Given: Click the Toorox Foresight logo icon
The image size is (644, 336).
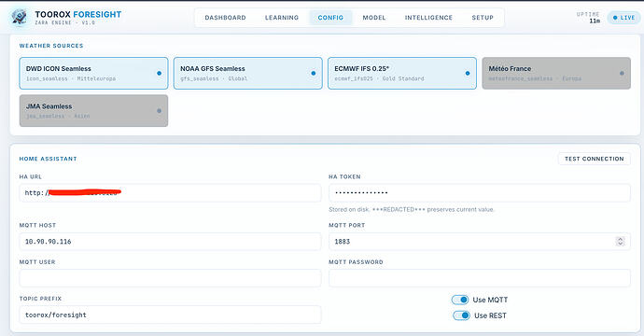Looking at the screenshot, I should (x=19, y=17).
